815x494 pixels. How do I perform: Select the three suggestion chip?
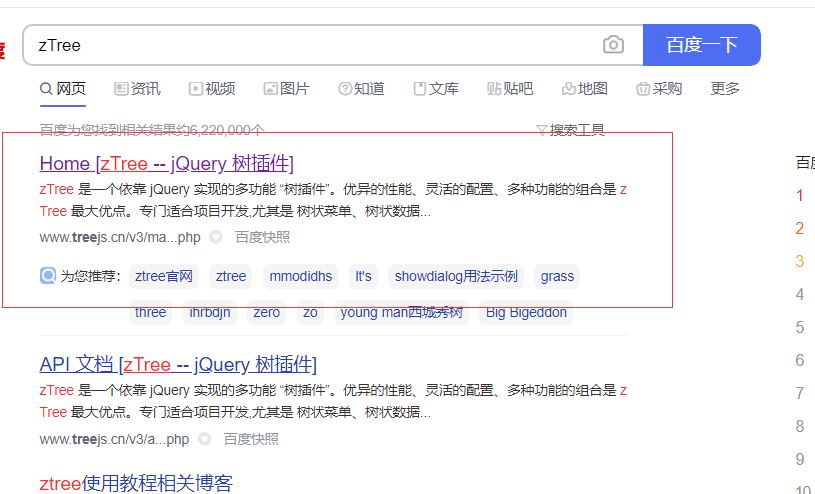point(150,313)
